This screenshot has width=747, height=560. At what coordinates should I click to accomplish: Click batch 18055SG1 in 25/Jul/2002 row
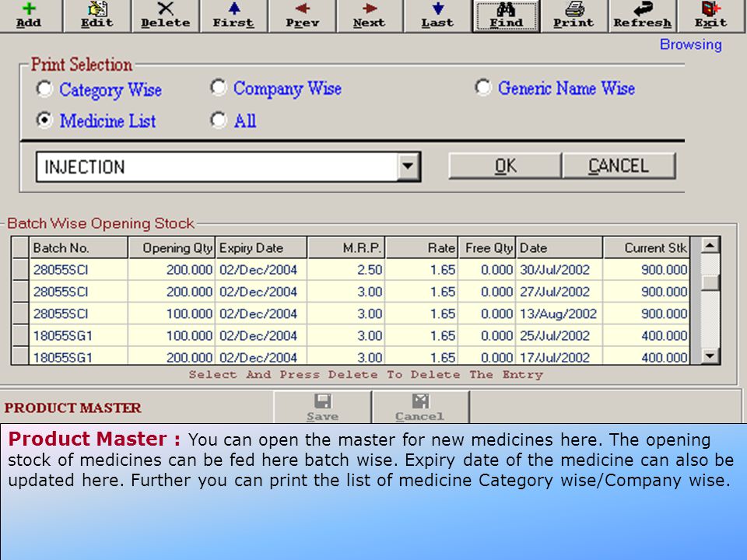pos(79,336)
